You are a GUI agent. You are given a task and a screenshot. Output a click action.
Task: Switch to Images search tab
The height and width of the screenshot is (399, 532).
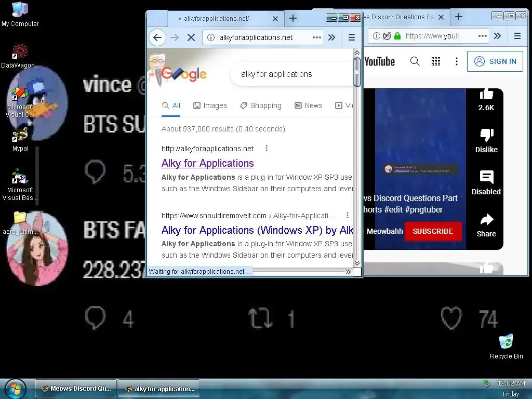tap(210, 105)
